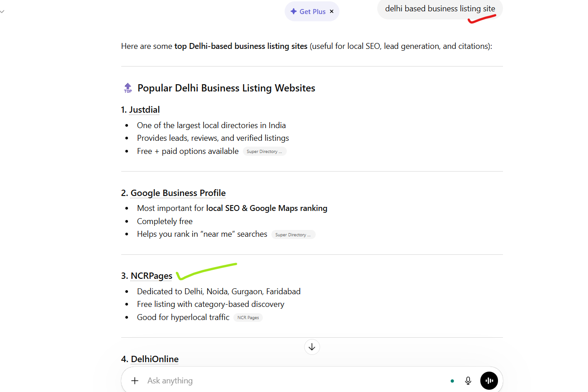Viewport: 588px width, 392px height.
Task: Click the bold "top Delhi-based business listing sites" text
Action: tap(241, 46)
